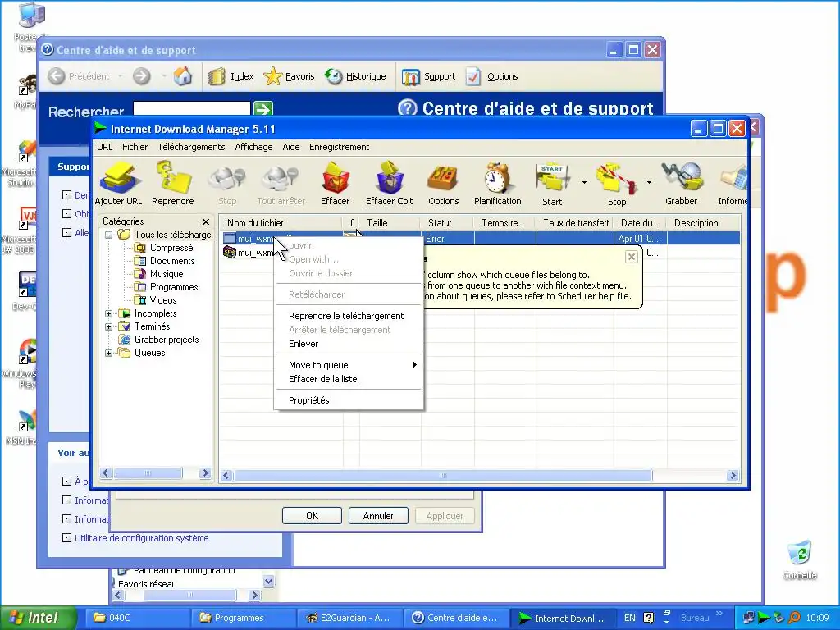Open the Planification clock icon

click(498, 184)
